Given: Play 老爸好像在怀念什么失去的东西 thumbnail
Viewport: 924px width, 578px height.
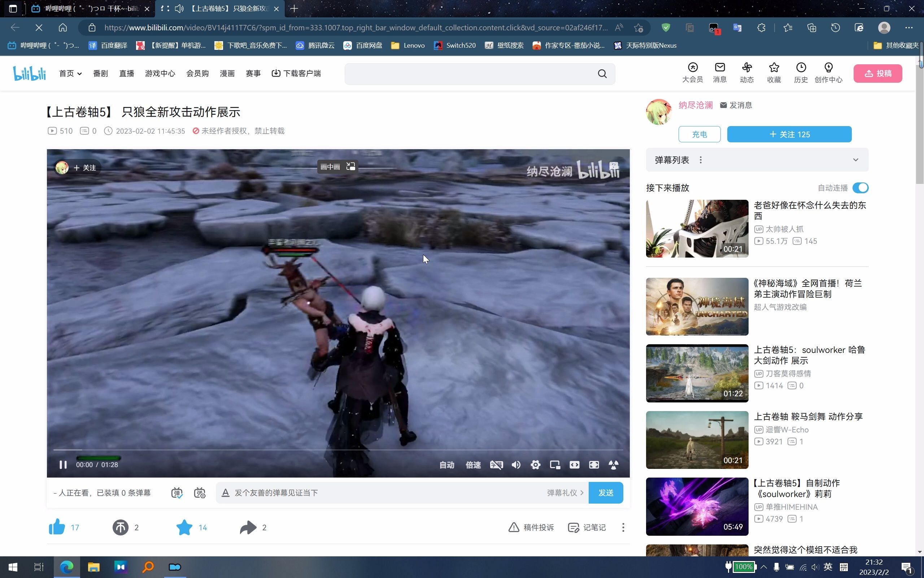Looking at the screenshot, I should pos(697,228).
